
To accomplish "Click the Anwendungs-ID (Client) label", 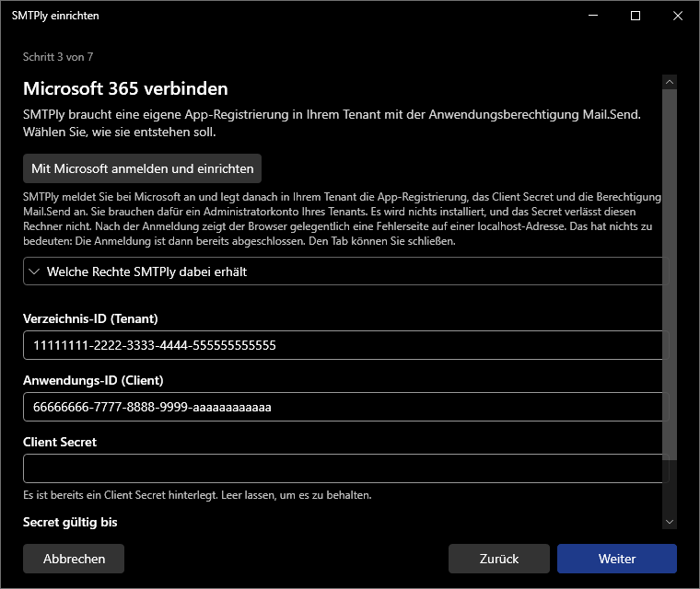I will pyautogui.click(x=93, y=380).
